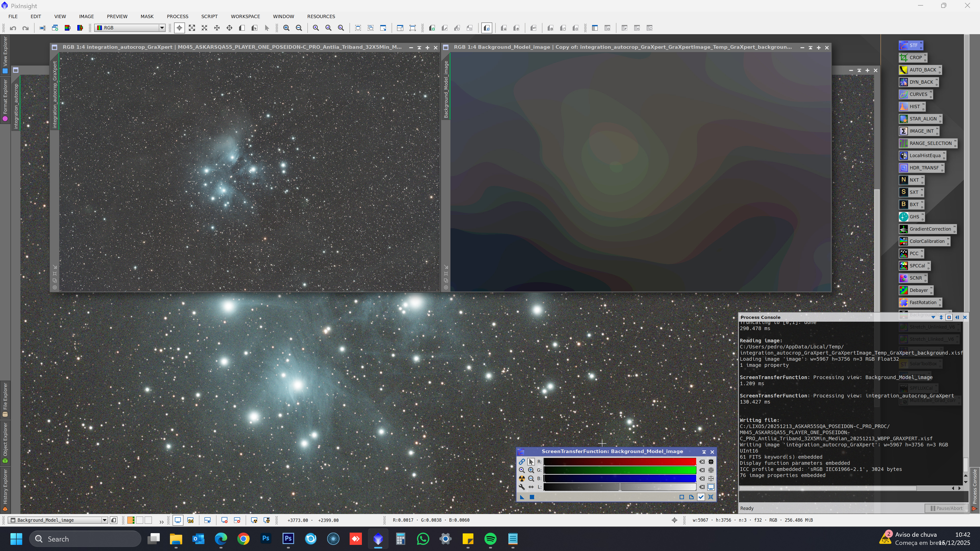
Task: Expand hidden toolbar items chevron
Action: tap(161, 521)
